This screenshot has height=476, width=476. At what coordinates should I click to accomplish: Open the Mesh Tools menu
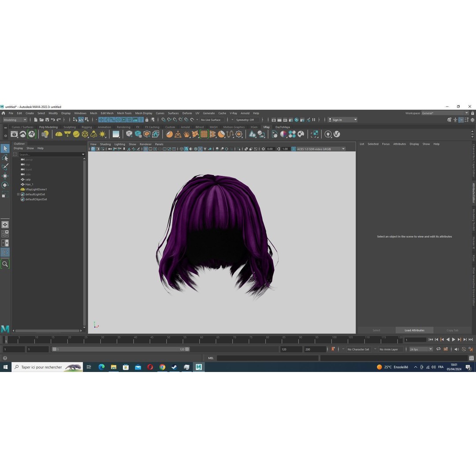(124, 113)
